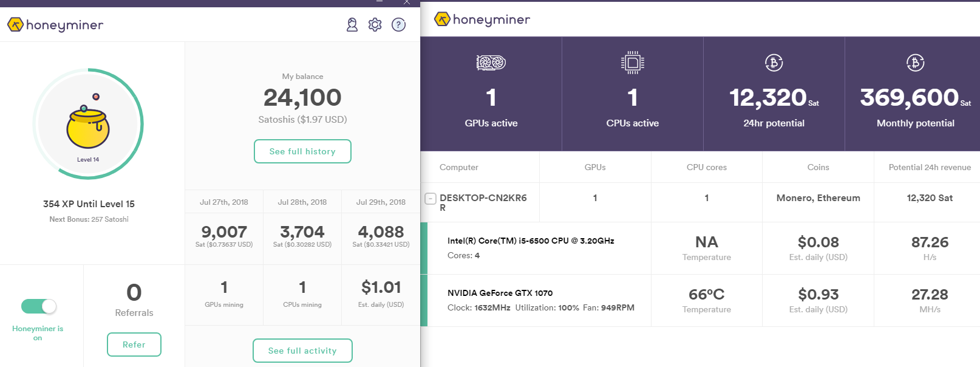Click the $0.08 CPU daily estimate
This screenshot has width=980, height=367.
coord(818,242)
